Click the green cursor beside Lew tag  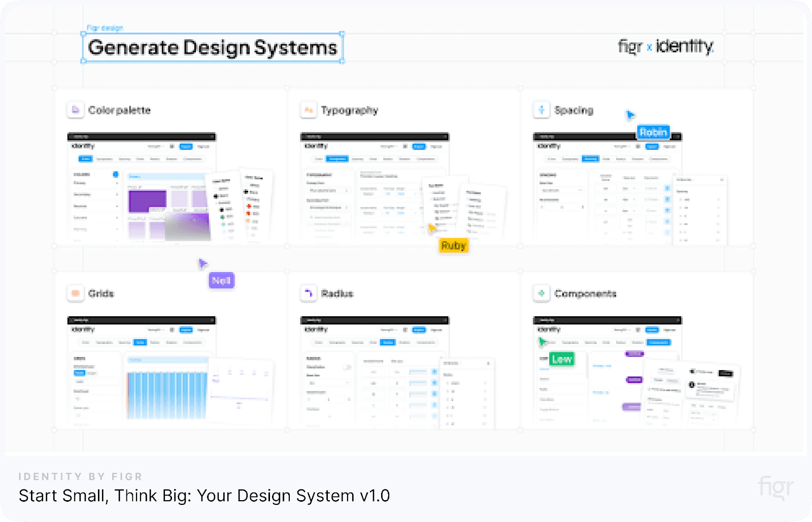[x=543, y=342]
